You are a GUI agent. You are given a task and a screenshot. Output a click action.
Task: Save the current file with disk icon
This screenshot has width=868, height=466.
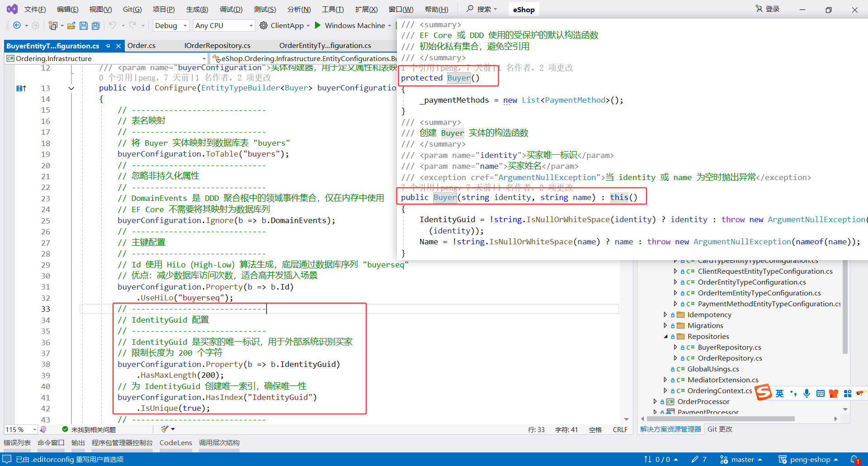click(84, 25)
